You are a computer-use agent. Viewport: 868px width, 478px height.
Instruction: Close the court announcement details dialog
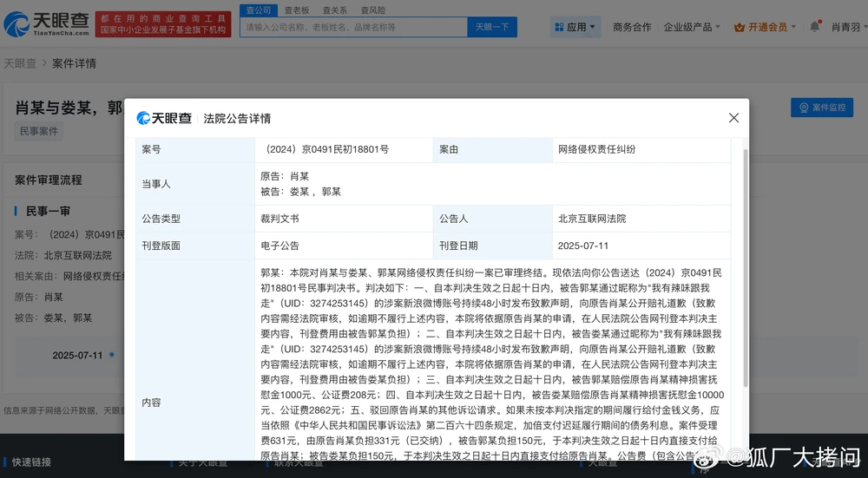(733, 118)
